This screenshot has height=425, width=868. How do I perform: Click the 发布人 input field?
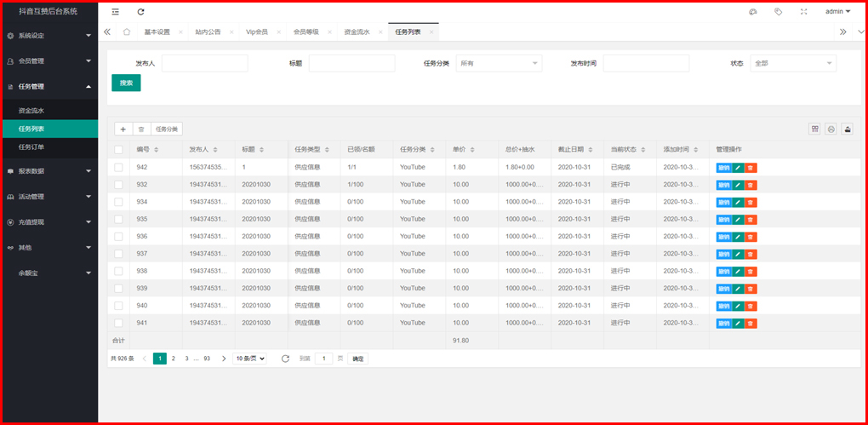coord(204,63)
